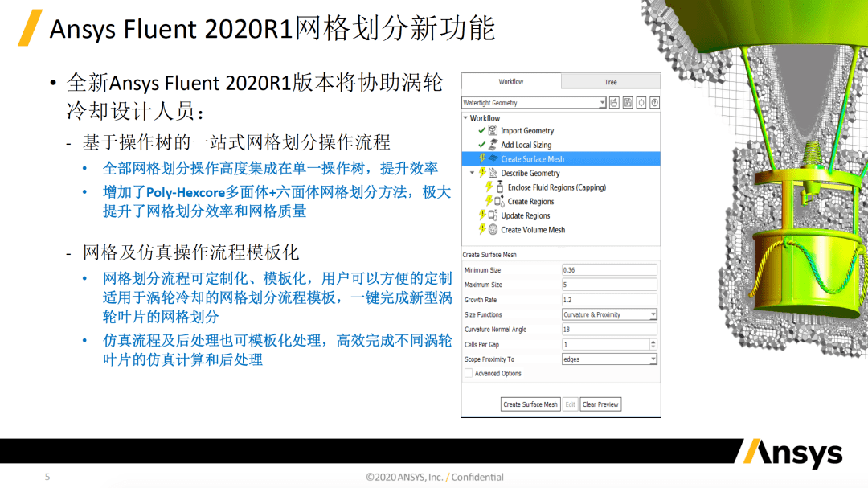Click the Create Surface Mesh task icon
Image resolution: width=868 pixels, height=488 pixels.
pos(493,158)
